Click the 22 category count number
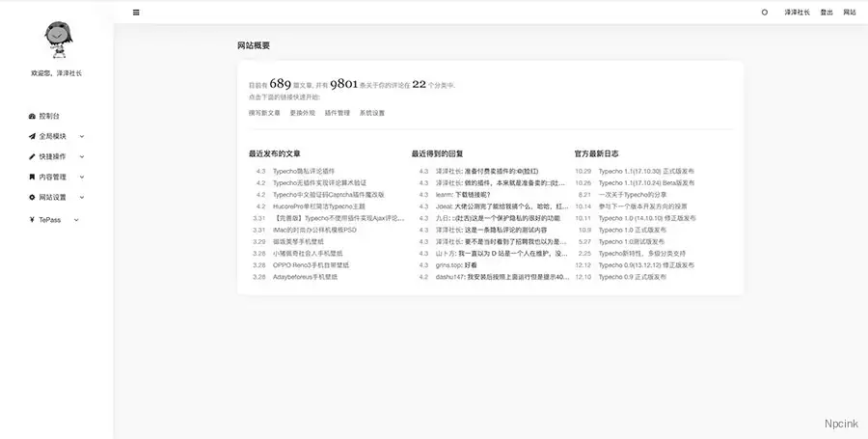The image size is (868, 439). click(x=420, y=84)
